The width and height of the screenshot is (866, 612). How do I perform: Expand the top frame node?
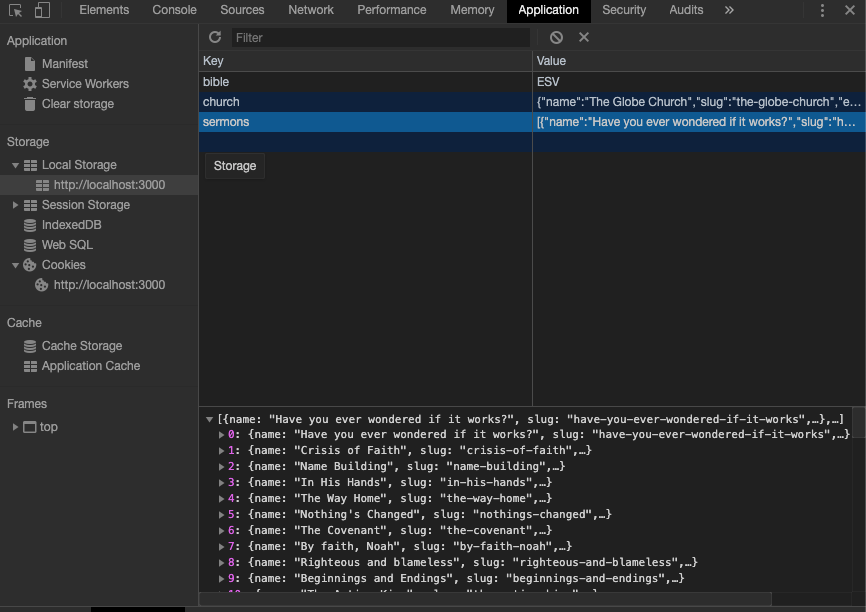15,427
